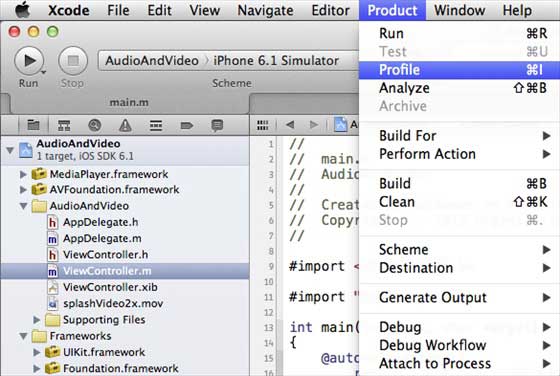Screen dimensions: 560x376
Task: Click the Foundation.framework toolbox icon
Action: pyautogui.click(x=52, y=368)
